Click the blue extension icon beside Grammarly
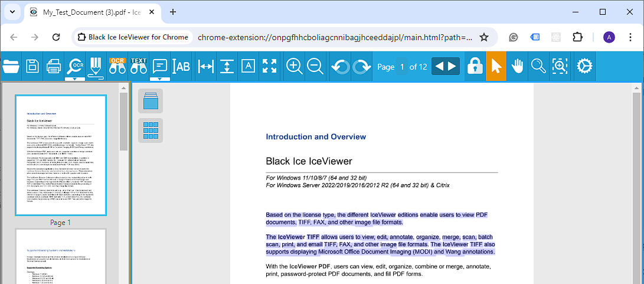 coord(535,37)
